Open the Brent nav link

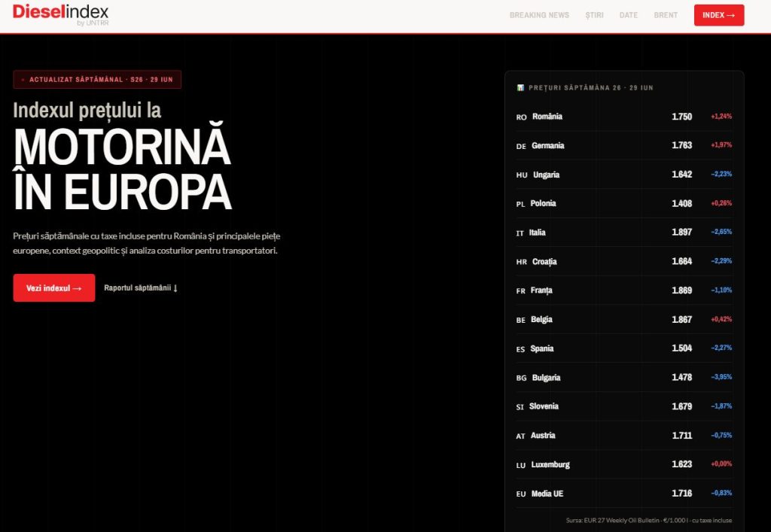(x=666, y=15)
